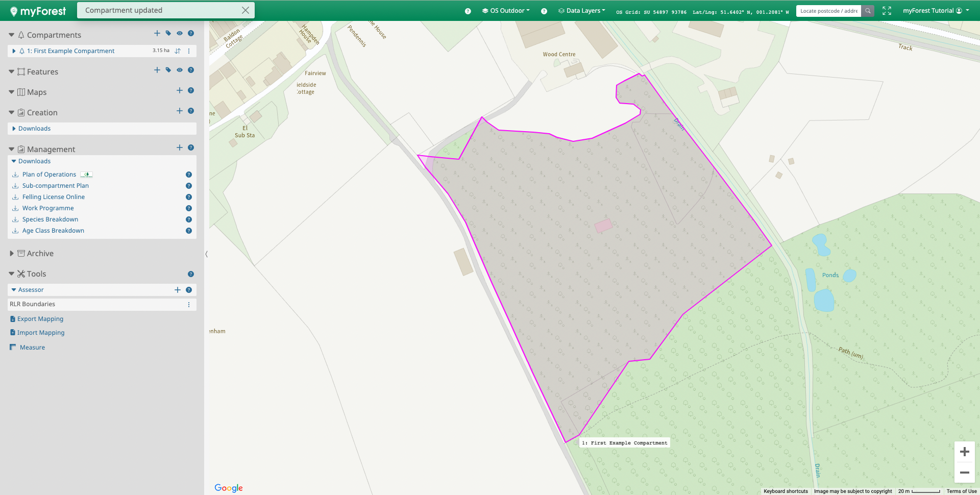Image resolution: width=980 pixels, height=495 pixels.
Task: Toggle Compartments visibility eye icon
Action: click(180, 34)
